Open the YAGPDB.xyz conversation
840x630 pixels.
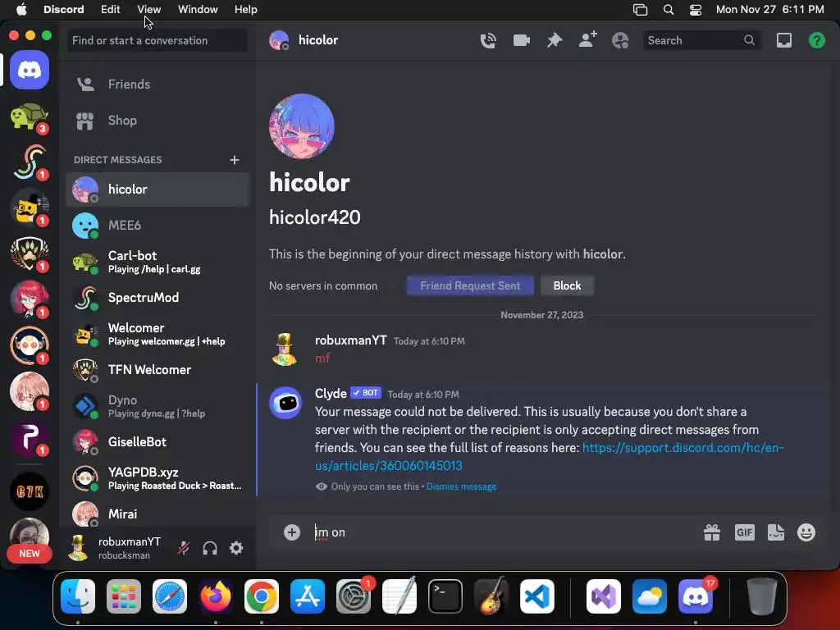click(x=157, y=478)
